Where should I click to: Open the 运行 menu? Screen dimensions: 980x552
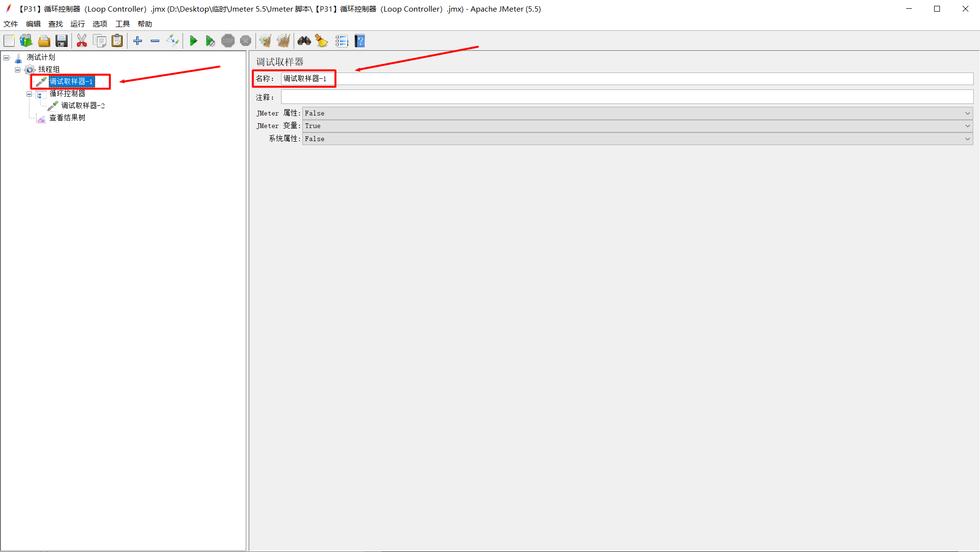coord(78,24)
